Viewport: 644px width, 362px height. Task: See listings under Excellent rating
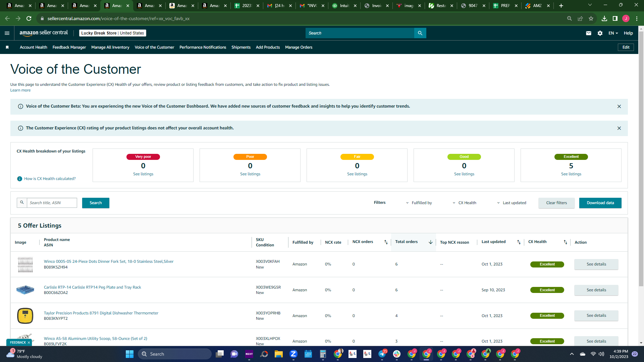click(x=571, y=174)
